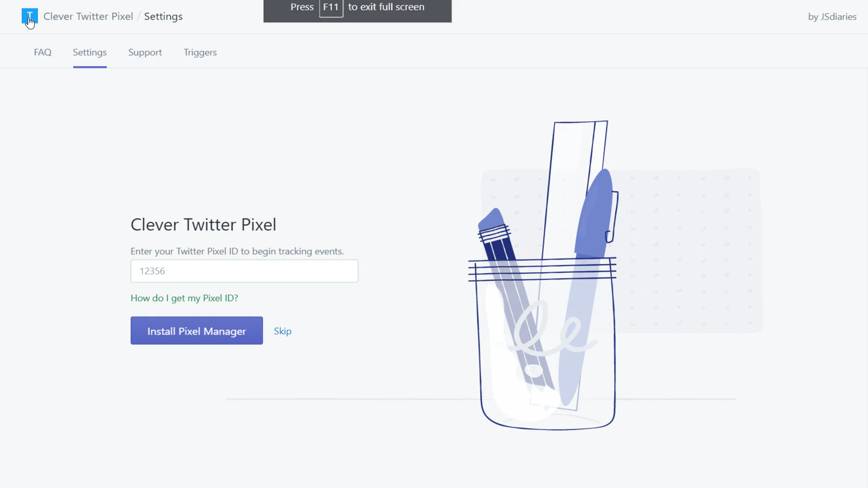Screen dimensions: 868x488
Task: Click "Clever Twitter Pixel" in the header breadcrumb
Action: (x=88, y=17)
